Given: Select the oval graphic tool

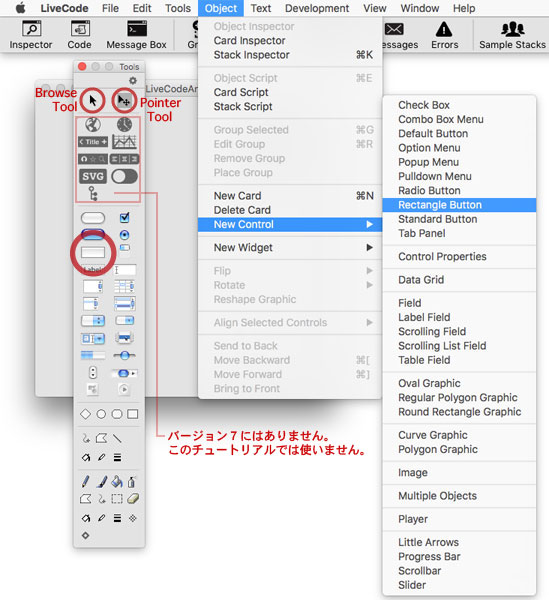Looking at the screenshot, I should pos(101,414).
